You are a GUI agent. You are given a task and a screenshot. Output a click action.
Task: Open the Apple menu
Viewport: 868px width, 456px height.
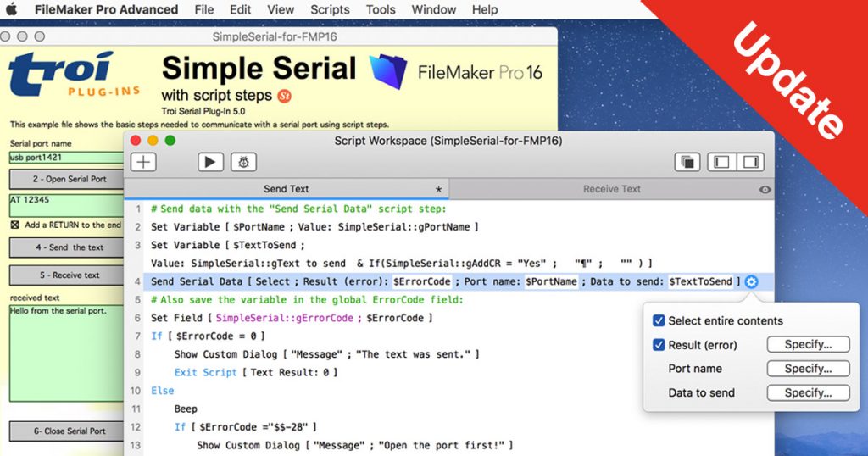[12, 8]
